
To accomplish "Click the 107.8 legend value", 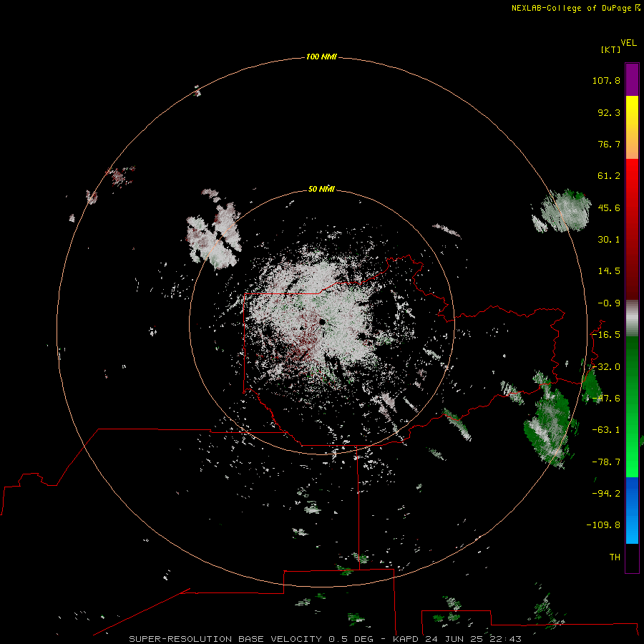I will coord(606,80).
